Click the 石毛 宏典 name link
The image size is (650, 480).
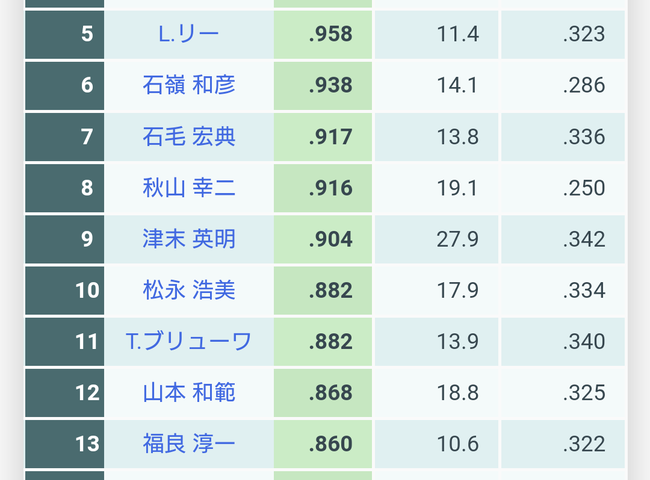(189, 136)
